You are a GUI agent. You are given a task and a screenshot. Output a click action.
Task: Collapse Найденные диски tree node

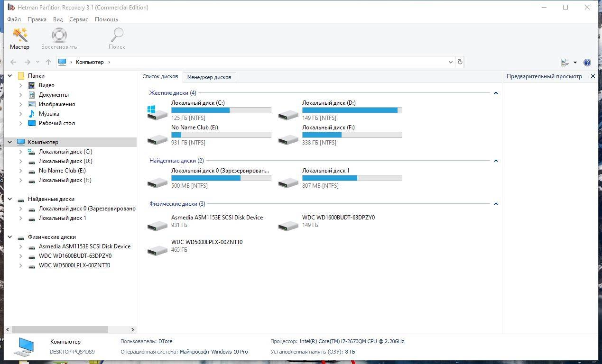[9, 199]
